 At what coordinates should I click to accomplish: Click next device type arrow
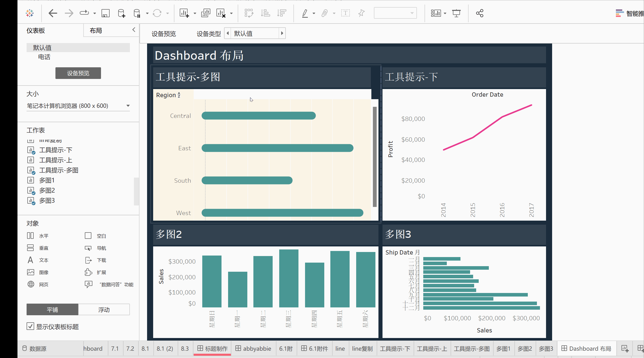click(x=282, y=33)
